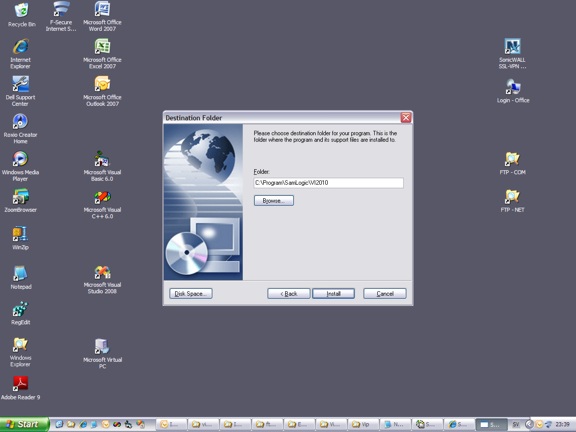Click the SV language indicator in tray
Viewport: 576px width, 432px height.
[x=516, y=425]
